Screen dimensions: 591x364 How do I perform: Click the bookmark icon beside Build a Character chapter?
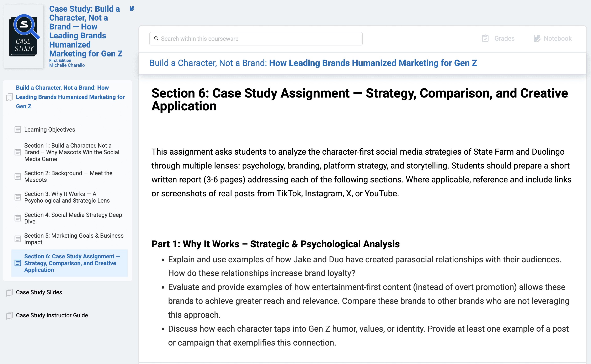[9, 97]
